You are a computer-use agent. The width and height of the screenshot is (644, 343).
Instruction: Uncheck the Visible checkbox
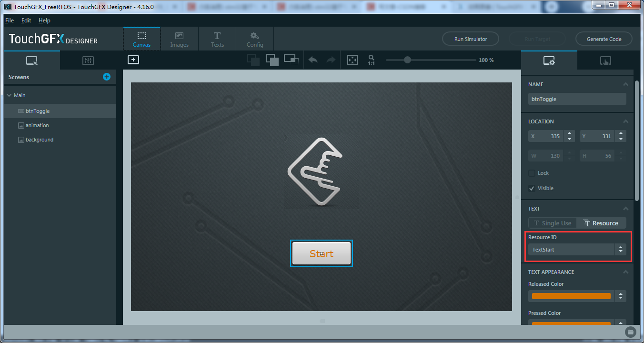(532, 188)
